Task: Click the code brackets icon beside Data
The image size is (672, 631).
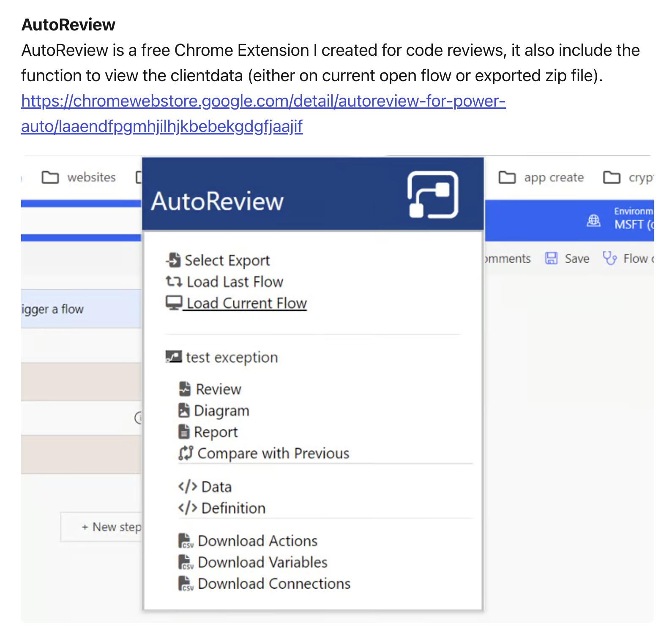Action: point(188,486)
